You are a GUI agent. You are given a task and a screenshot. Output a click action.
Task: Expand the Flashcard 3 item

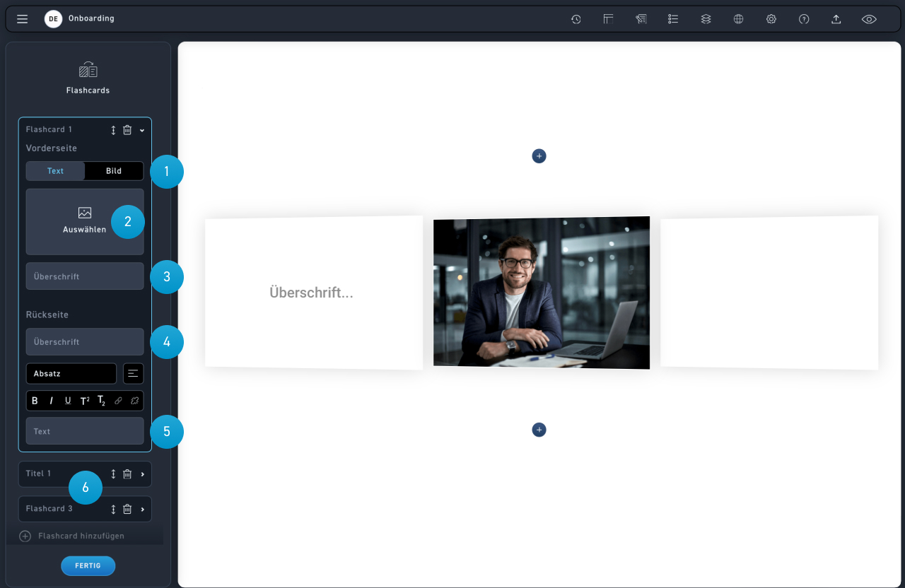coord(142,509)
